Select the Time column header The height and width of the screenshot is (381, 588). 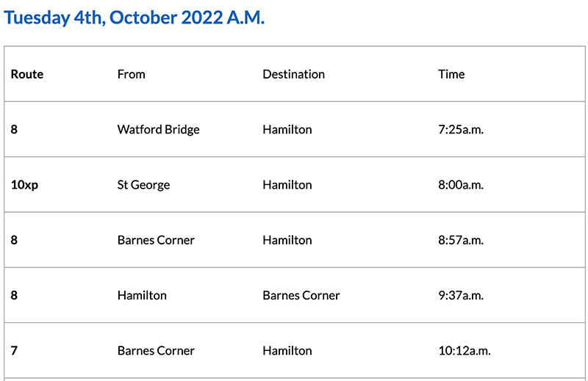point(451,74)
